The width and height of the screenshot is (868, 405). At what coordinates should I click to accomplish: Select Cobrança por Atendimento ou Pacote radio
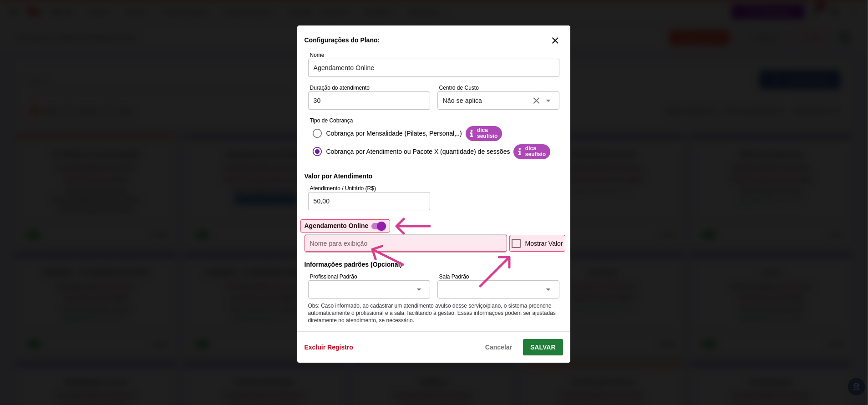(x=317, y=152)
